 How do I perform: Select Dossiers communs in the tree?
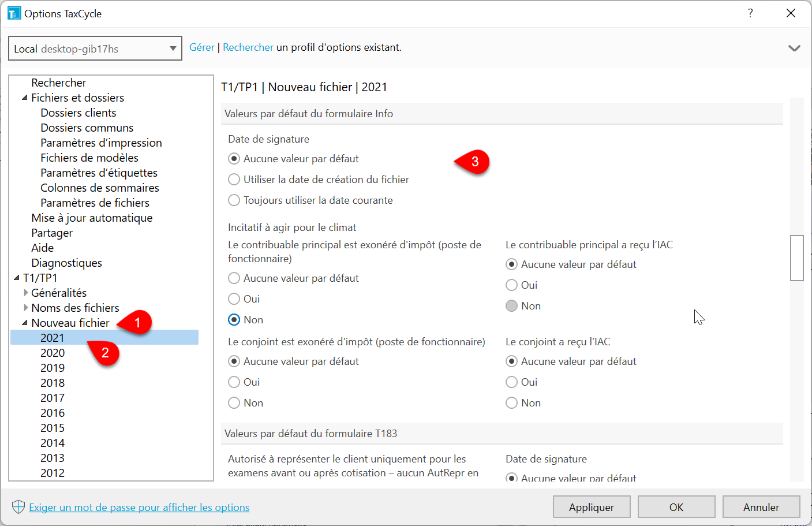(x=87, y=128)
